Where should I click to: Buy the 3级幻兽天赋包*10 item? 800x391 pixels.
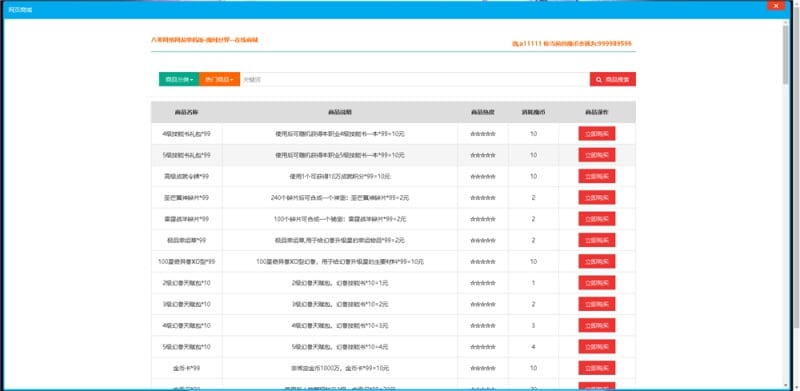[x=596, y=304]
